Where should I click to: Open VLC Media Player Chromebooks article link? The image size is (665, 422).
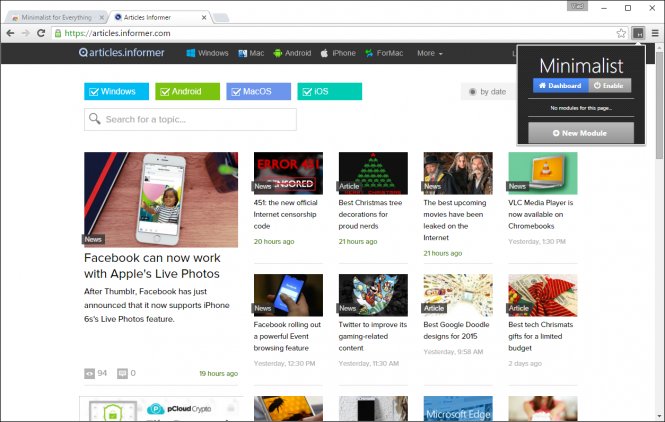541,214
